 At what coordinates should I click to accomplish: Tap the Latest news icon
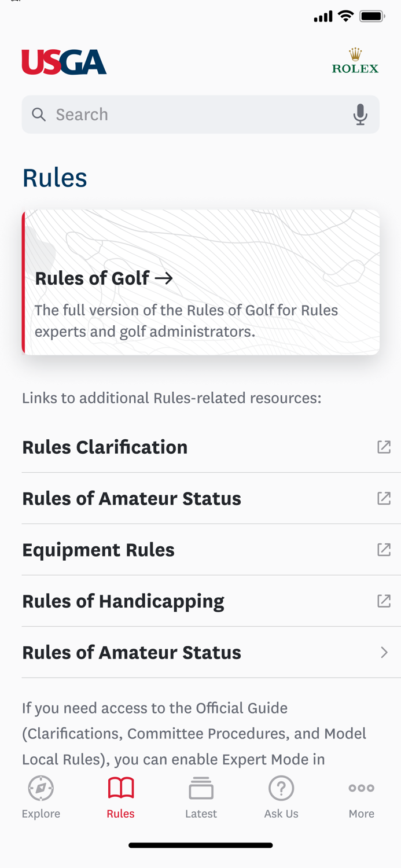click(201, 788)
